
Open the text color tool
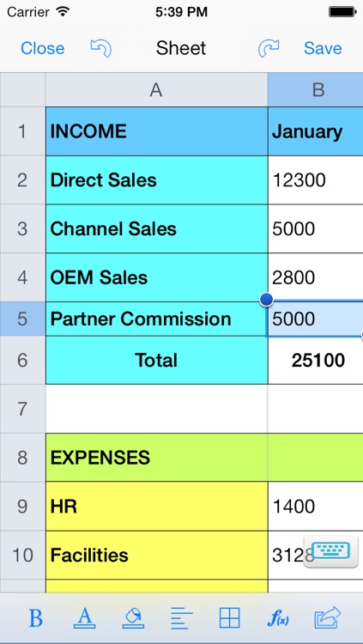pyautogui.click(x=84, y=618)
